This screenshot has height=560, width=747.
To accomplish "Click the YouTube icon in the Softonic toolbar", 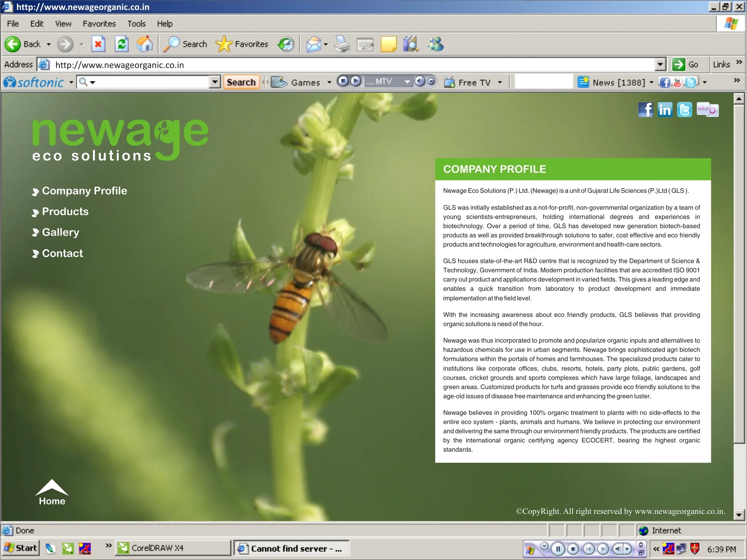I will (677, 82).
